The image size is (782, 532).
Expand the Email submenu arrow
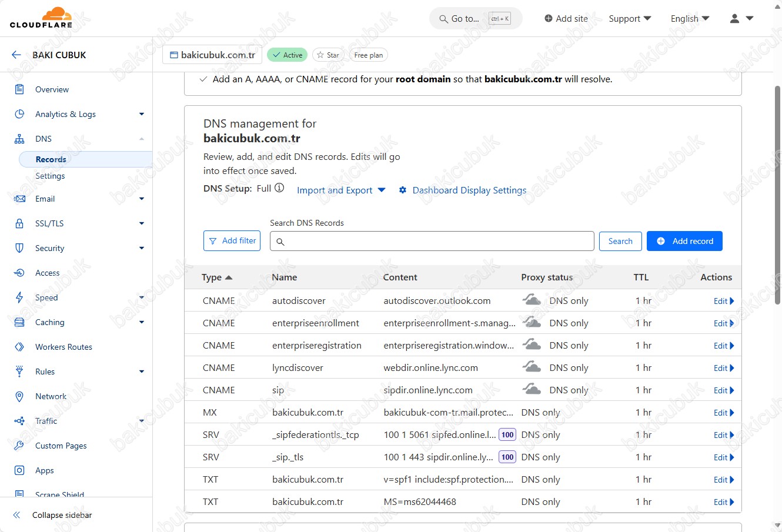point(142,199)
